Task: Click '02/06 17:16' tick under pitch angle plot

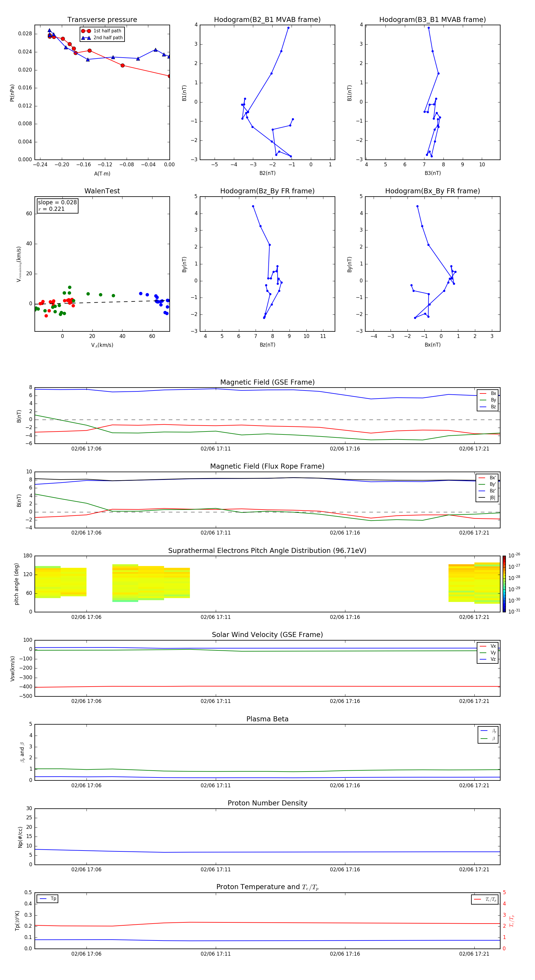Action: (x=344, y=617)
